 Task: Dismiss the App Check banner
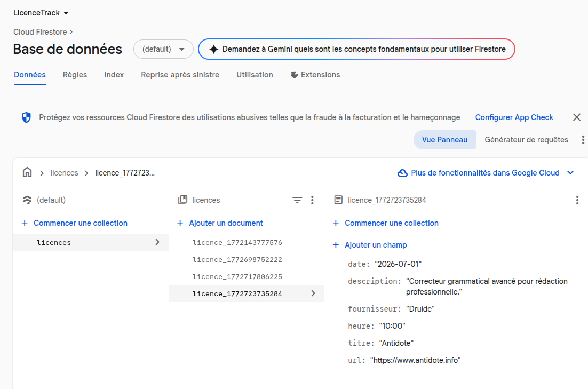(576, 117)
